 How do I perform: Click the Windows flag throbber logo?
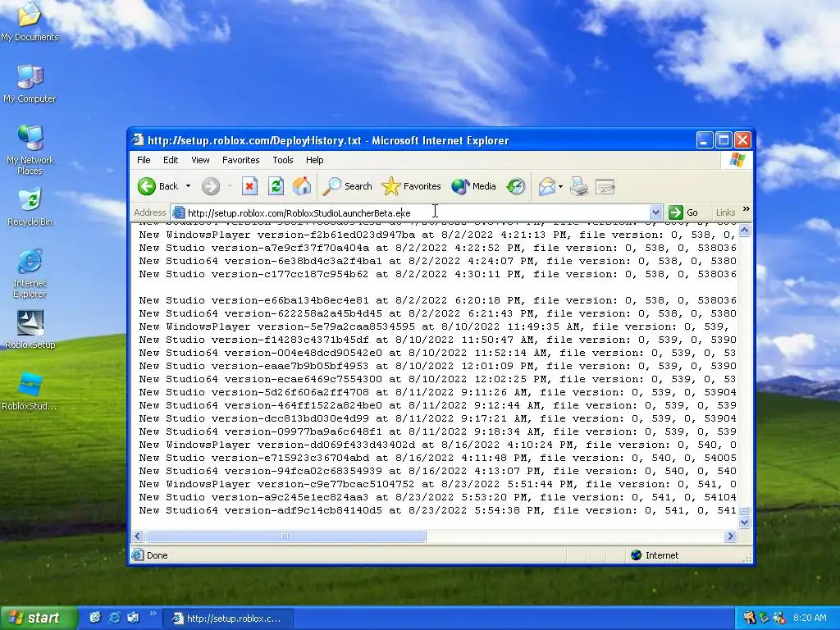pyautogui.click(x=737, y=160)
